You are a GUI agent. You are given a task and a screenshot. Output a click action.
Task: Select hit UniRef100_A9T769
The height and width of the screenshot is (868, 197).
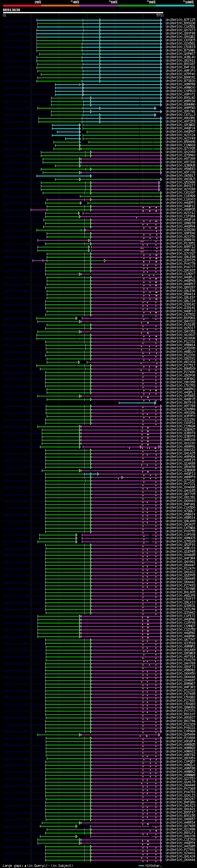(x=180, y=406)
